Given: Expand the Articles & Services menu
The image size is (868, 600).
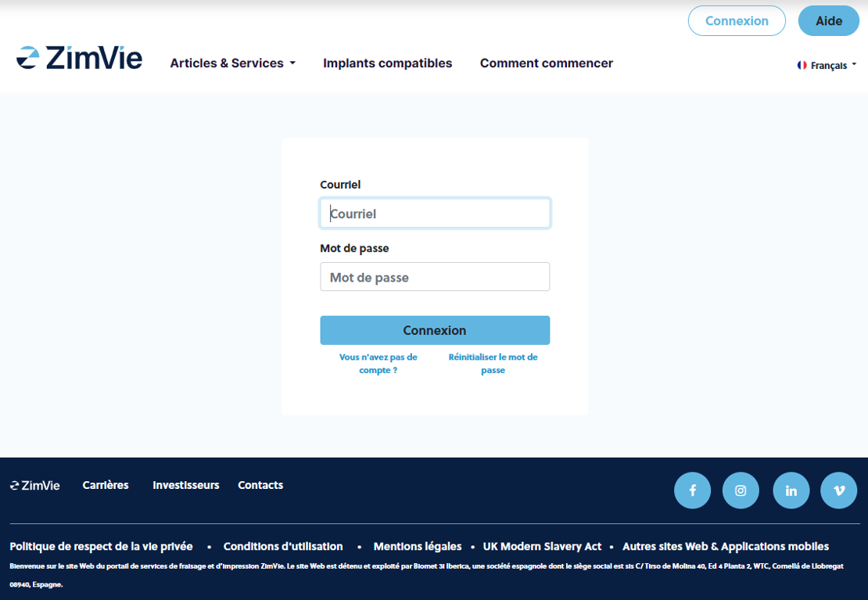Looking at the screenshot, I should click(232, 63).
